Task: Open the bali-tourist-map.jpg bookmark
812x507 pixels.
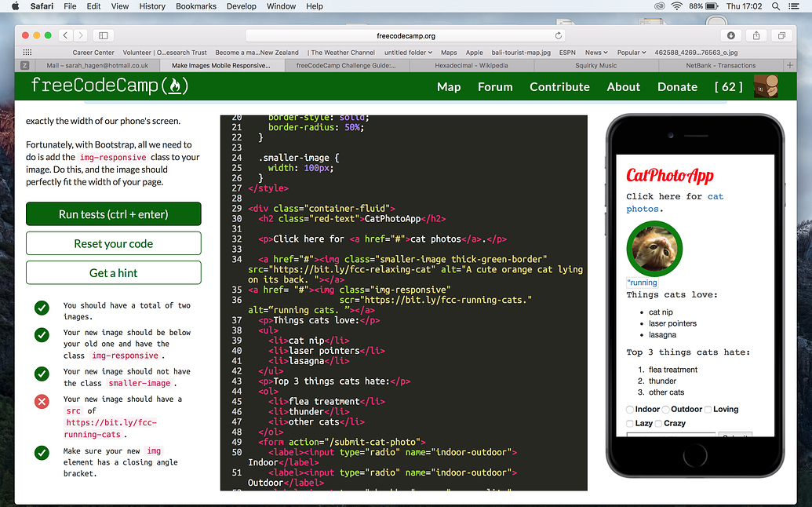Action: [521, 53]
